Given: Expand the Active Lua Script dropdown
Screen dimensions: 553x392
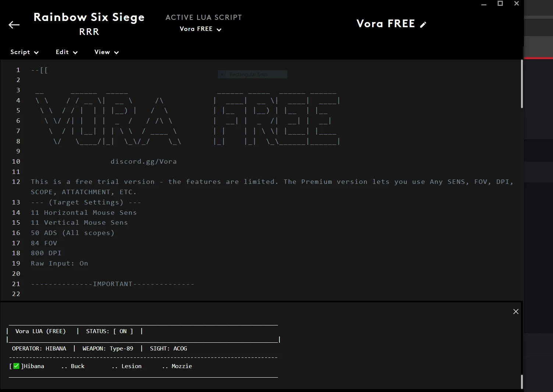Looking at the screenshot, I should (x=200, y=29).
